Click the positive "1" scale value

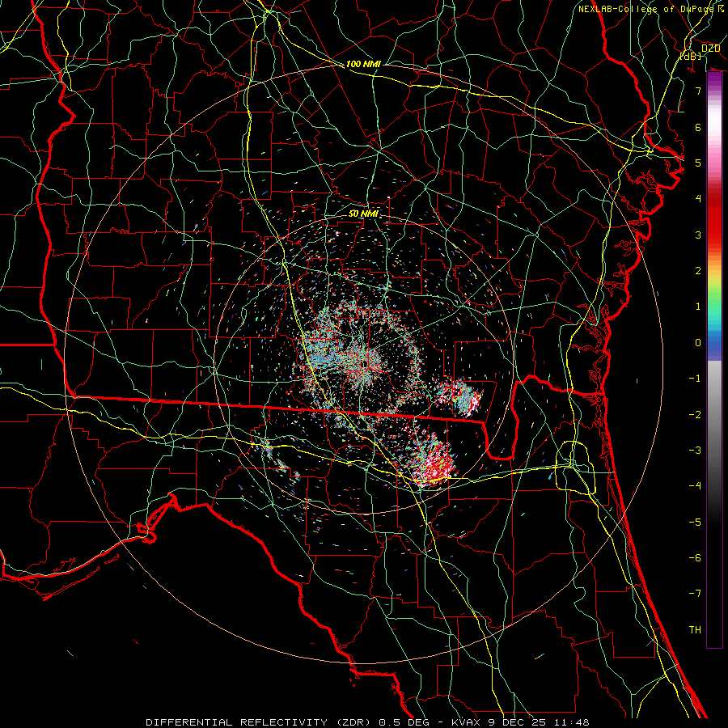click(698, 307)
